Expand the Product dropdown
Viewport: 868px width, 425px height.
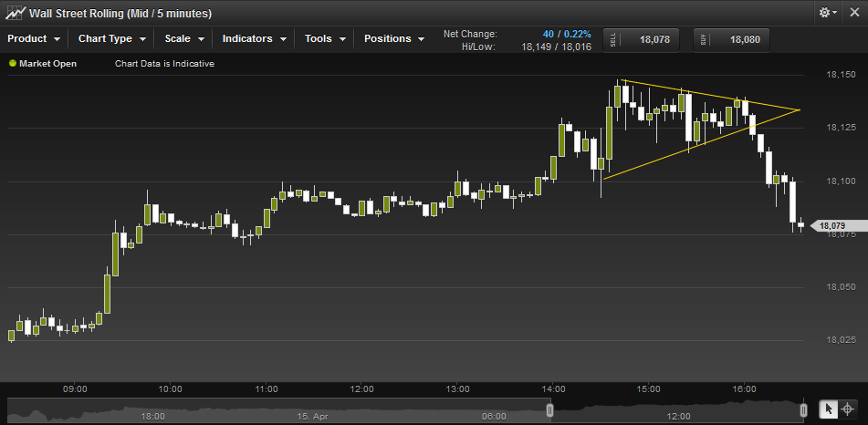click(34, 39)
